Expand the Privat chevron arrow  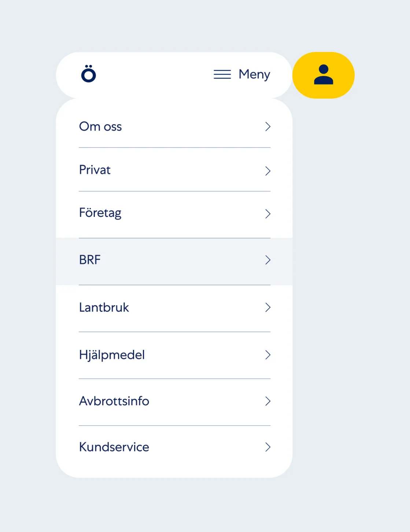268,171
